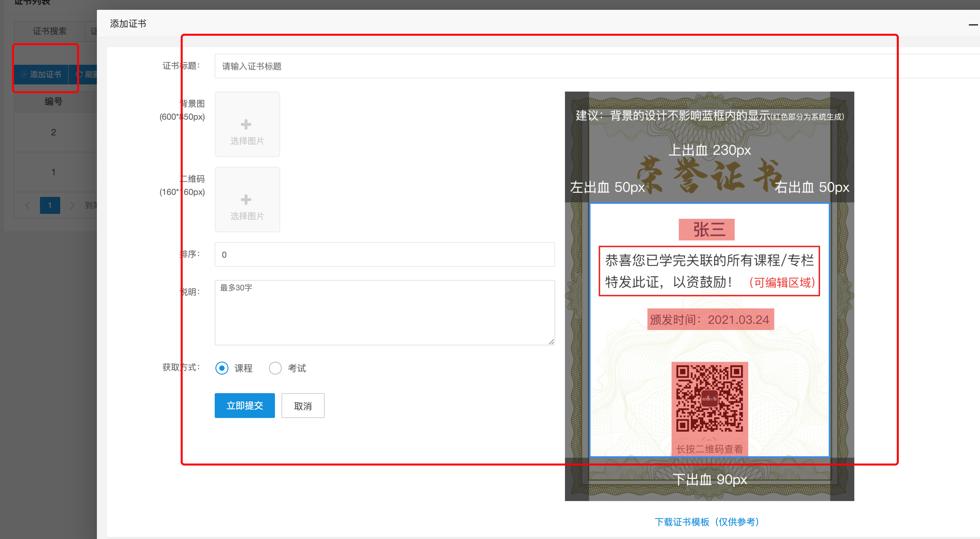Cancel with the 取消 button
Image resolution: width=980 pixels, height=539 pixels.
click(303, 406)
